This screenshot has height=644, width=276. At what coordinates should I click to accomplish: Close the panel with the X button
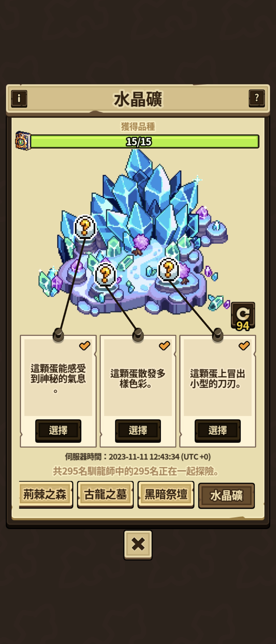pyautogui.click(x=138, y=545)
